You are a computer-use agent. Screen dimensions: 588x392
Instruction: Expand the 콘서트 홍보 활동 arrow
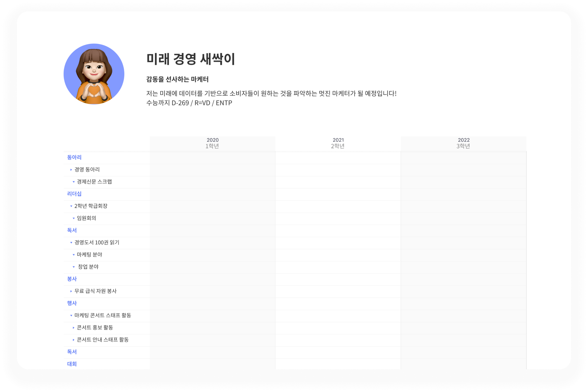[73, 328]
